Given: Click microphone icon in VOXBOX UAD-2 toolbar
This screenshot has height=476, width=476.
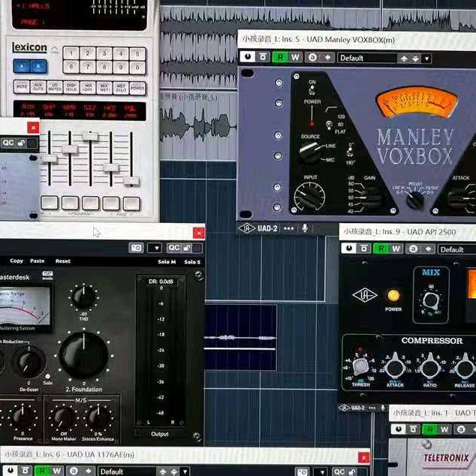Looking at the screenshot, I should (305, 228).
